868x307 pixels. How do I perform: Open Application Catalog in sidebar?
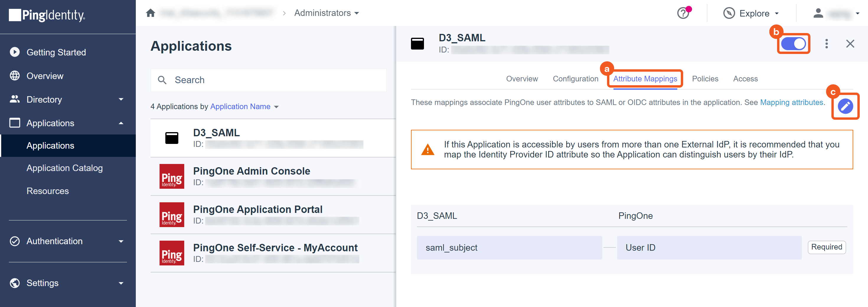pyautogui.click(x=64, y=168)
